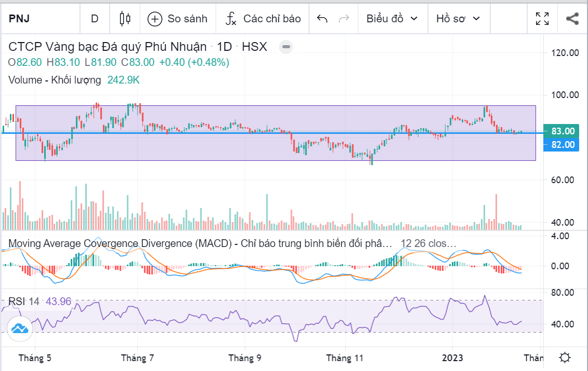Redo the chart action
This screenshot has height=371, width=588.
343,19
